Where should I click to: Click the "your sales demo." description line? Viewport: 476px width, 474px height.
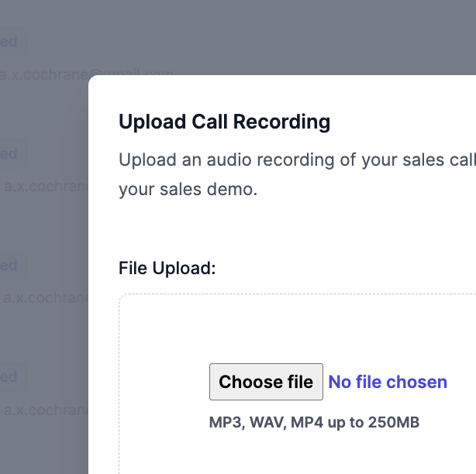click(188, 189)
